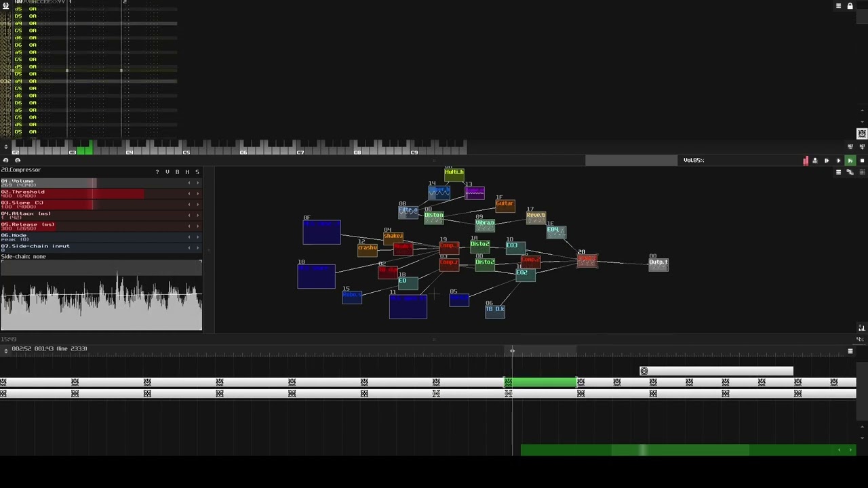Screen dimensions: 868x488
Task: Open the timeline menu icon
Action: [x=850, y=351]
